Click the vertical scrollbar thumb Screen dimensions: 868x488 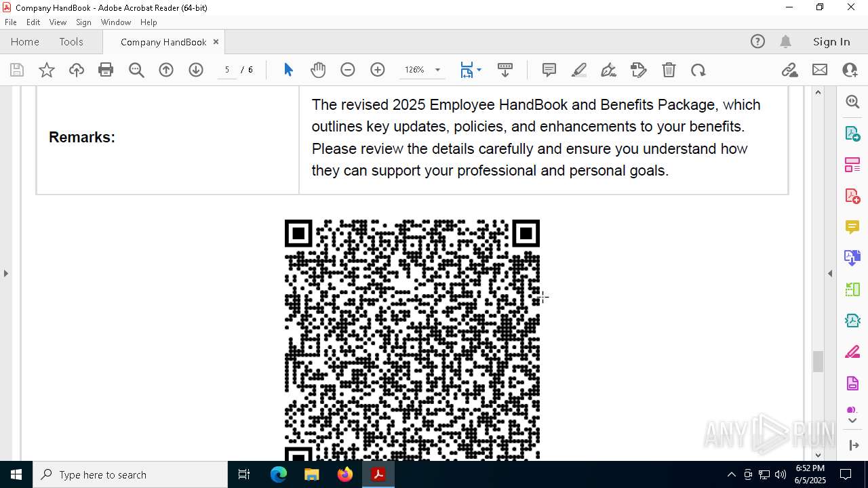[x=818, y=361]
